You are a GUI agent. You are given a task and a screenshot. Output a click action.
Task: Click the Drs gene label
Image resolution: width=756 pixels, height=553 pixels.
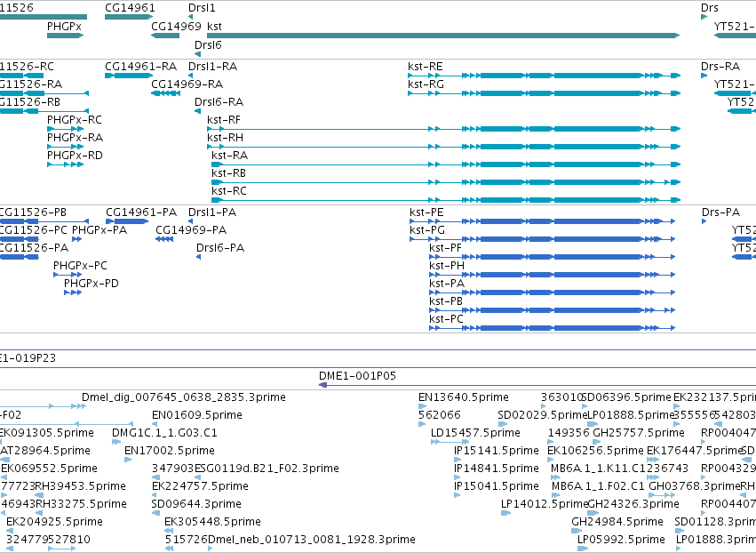coord(709,8)
